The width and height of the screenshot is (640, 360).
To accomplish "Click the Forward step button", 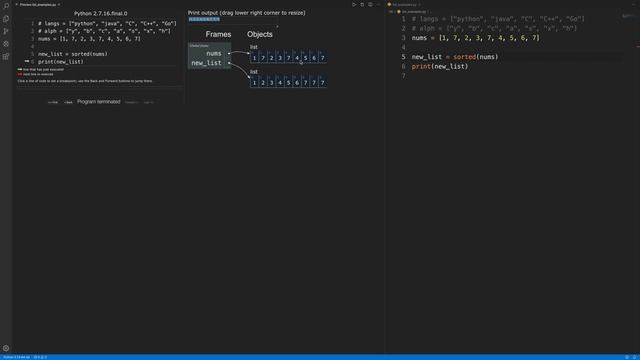I will point(131,102).
